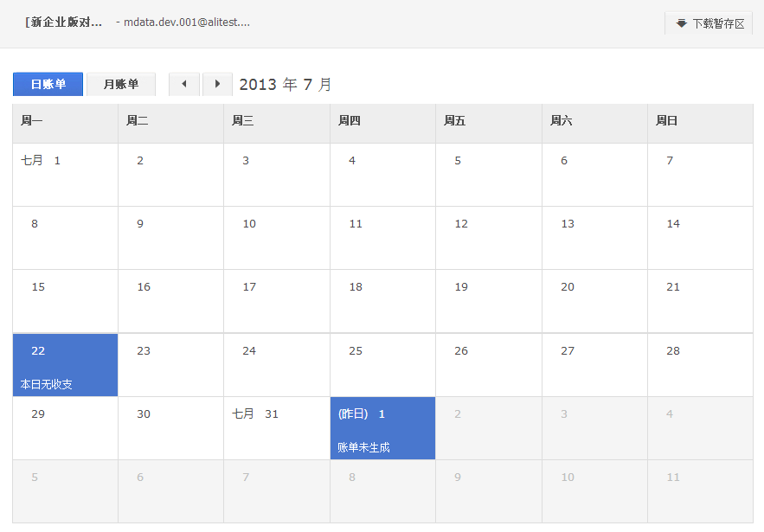The width and height of the screenshot is (764, 532).
Task: Select July 11 in the second week row
Action: click(x=383, y=238)
